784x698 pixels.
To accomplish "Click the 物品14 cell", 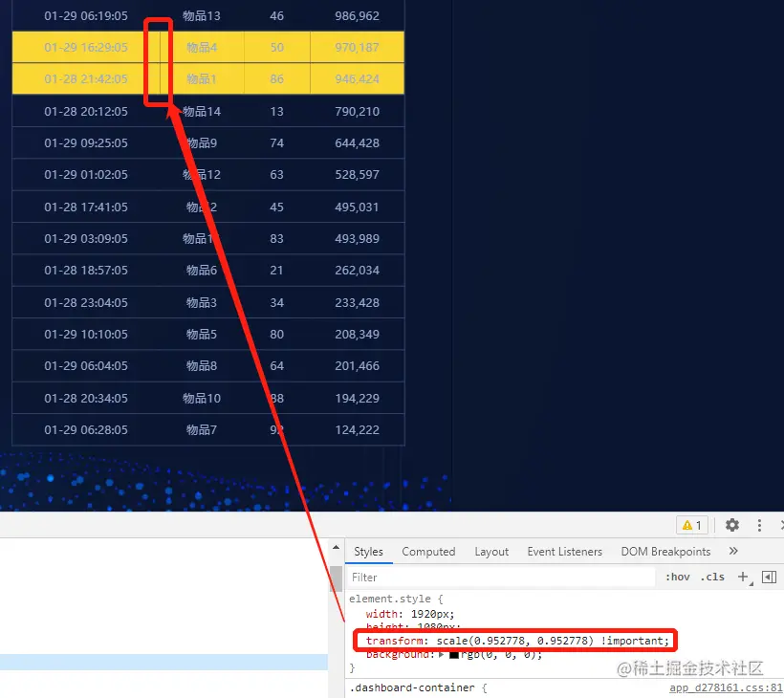I will pos(202,111).
